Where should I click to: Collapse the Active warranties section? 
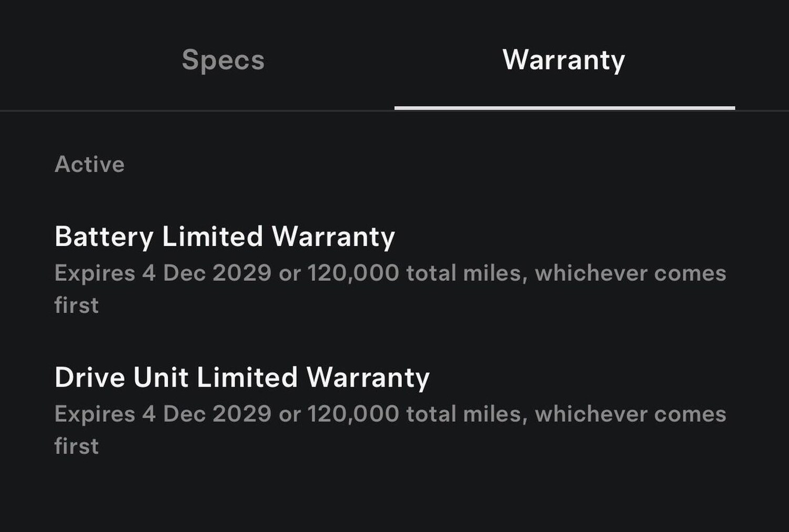[x=90, y=164]
